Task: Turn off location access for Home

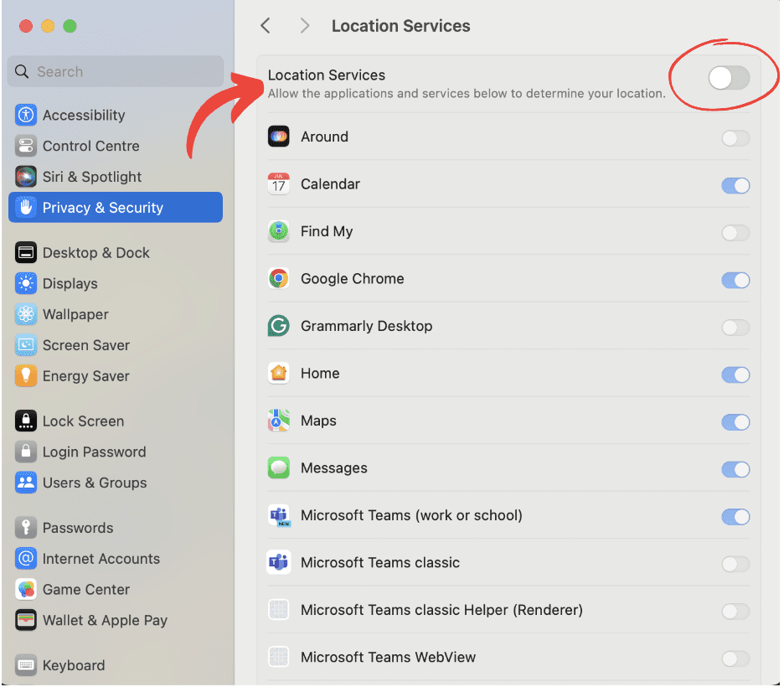Action: click(735, 374)
